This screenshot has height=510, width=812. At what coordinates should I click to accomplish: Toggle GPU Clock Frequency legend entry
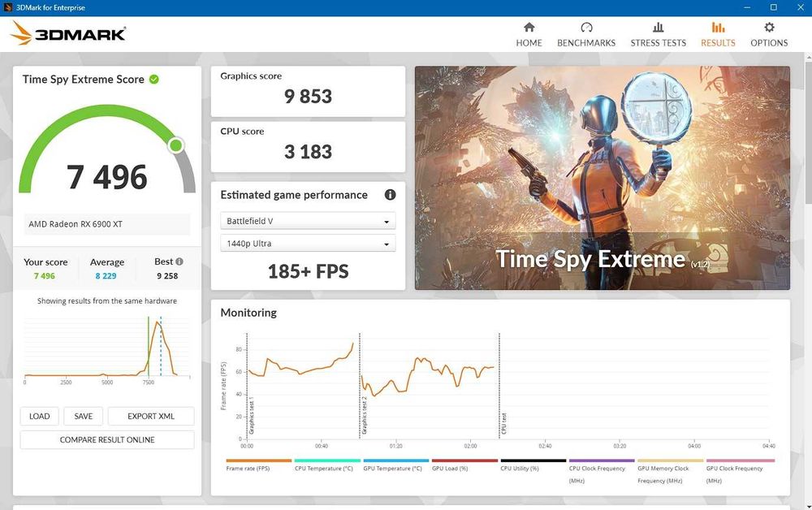click(x=741, y=471)
